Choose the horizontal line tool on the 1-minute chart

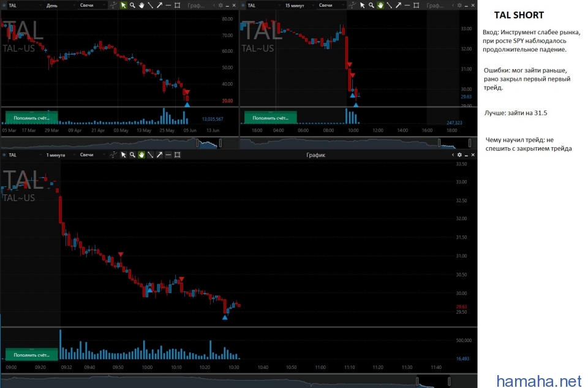(168, 154)
